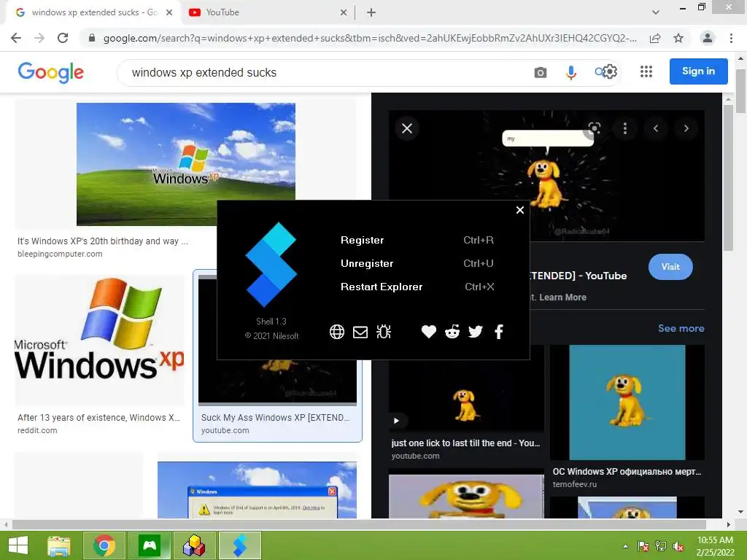Open Nilesoft website globe icon
Viewport: 747px width, 560px height.
click(337, 332)
